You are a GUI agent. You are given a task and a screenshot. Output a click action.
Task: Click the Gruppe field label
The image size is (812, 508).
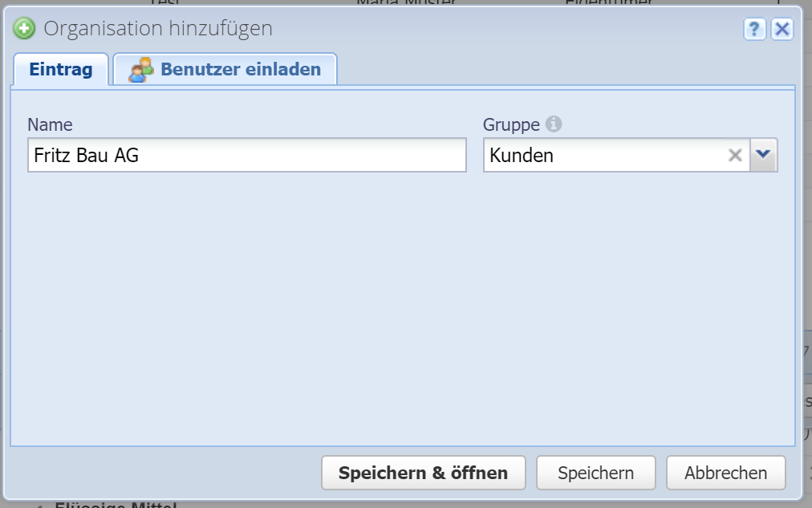coord(511,124)
